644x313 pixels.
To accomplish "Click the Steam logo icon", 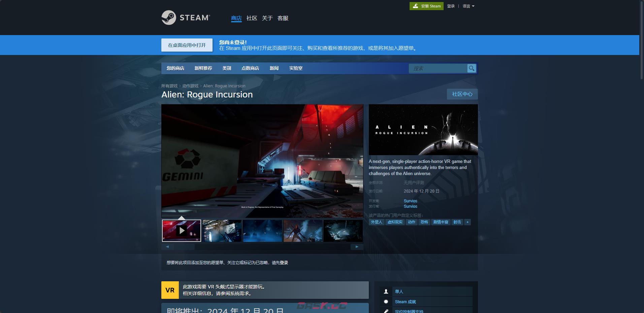I will coord(169,18).
